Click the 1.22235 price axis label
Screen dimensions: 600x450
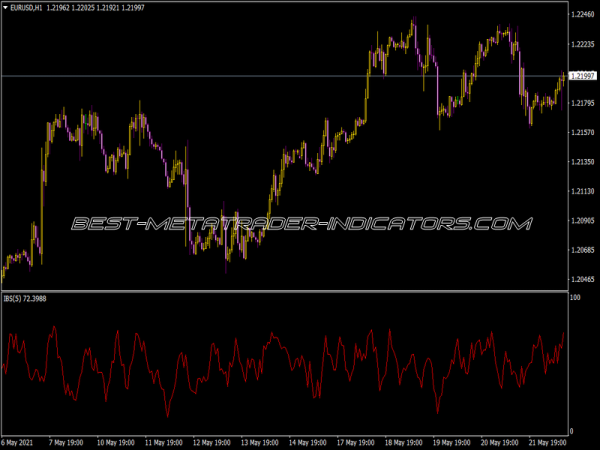582,45
